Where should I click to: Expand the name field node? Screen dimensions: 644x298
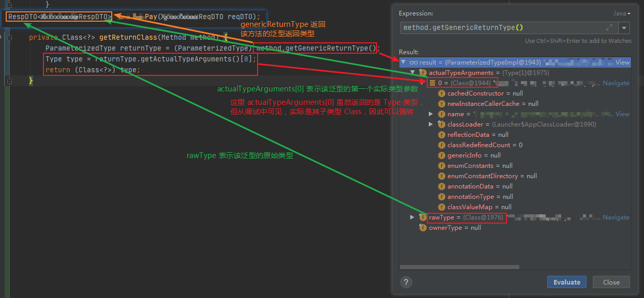431,114
